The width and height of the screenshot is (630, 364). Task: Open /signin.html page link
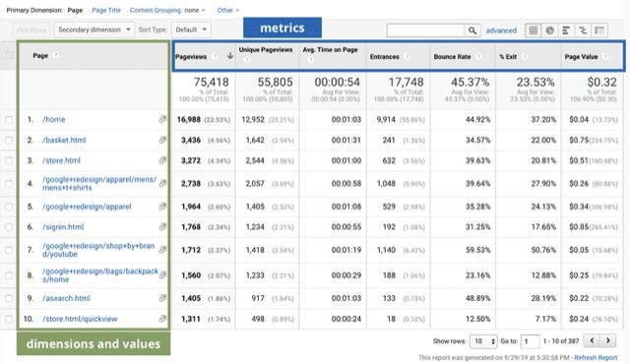point(63,226)
